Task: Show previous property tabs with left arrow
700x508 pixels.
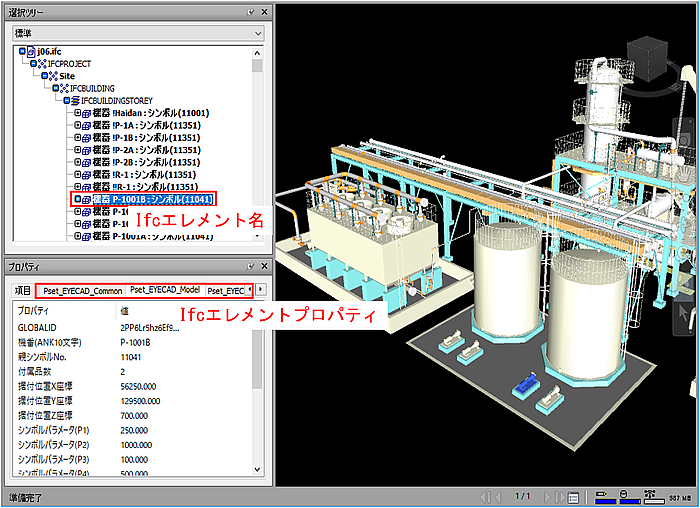Action: [250, 289]
